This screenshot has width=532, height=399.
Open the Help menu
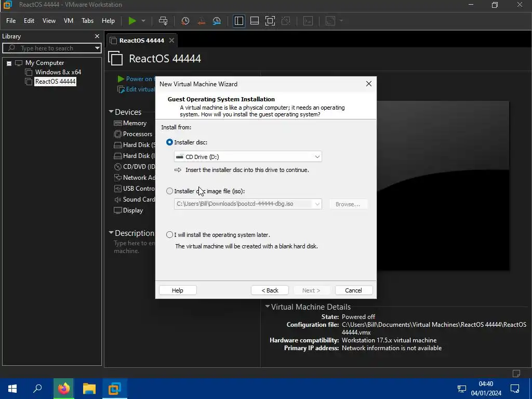[108, 21]
